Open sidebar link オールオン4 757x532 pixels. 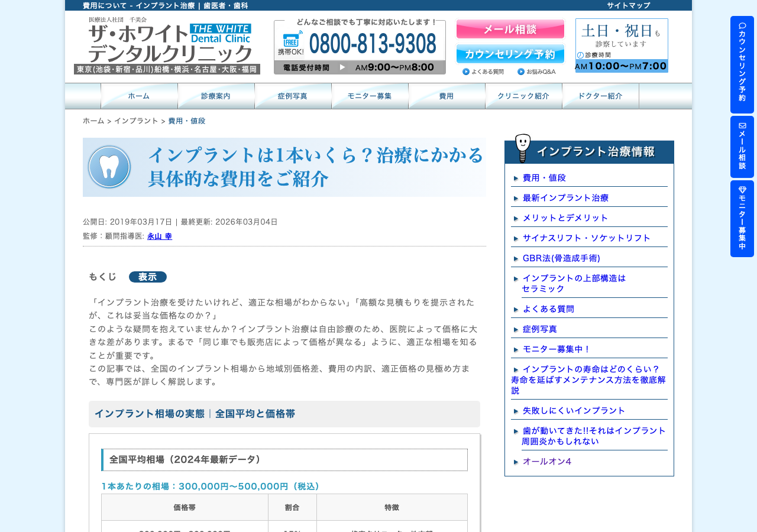pyautogui.click(x=547, y=461)
